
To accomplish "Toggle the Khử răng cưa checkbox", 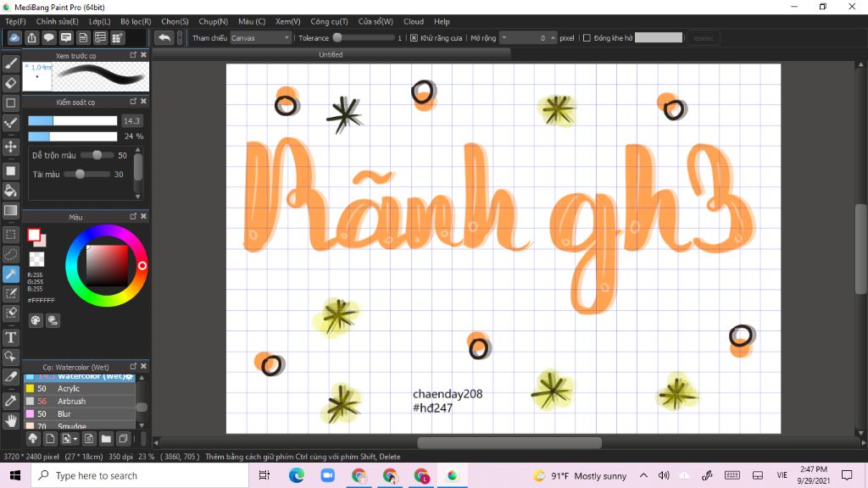I will [x=414, y=38].
